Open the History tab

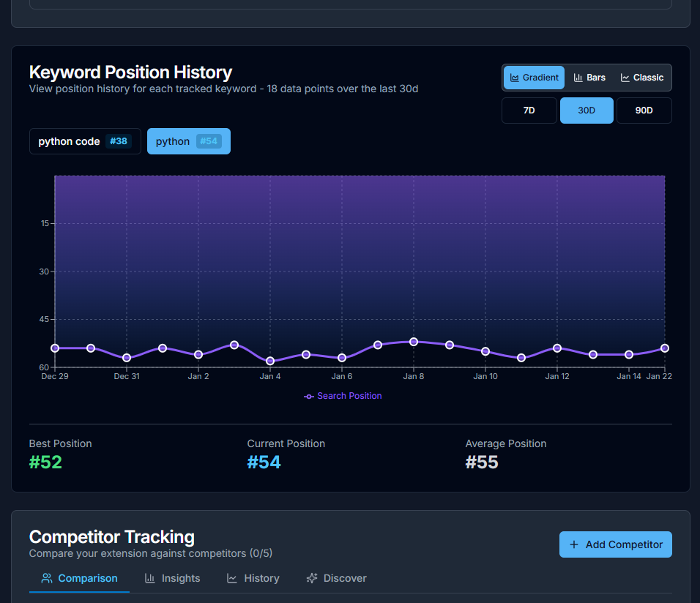click(x=253, y=578)
